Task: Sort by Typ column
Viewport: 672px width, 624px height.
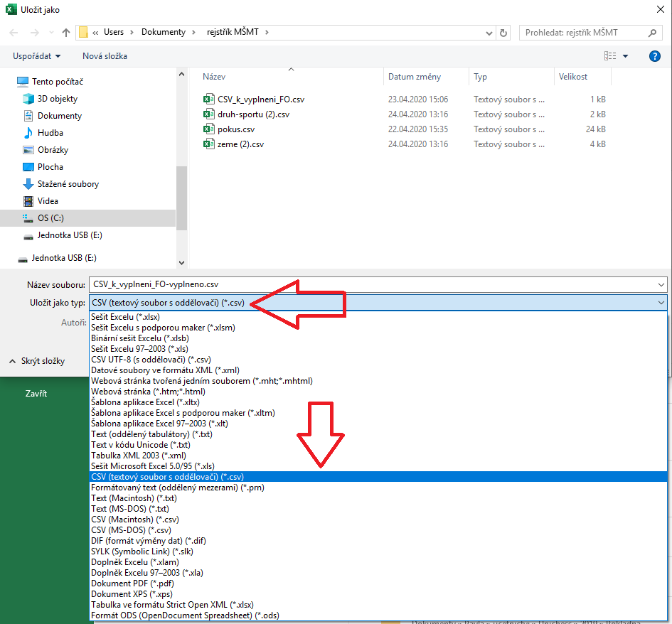Action: click(480, 77)
